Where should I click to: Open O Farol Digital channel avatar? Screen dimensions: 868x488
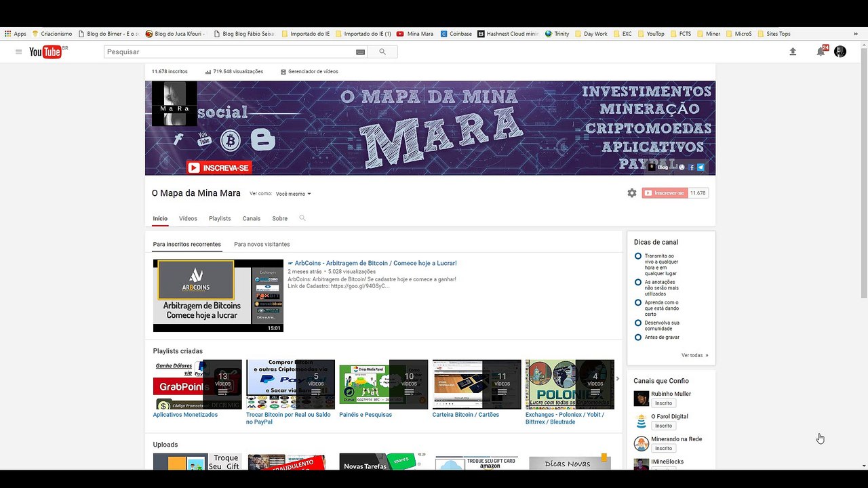point(641,421)
